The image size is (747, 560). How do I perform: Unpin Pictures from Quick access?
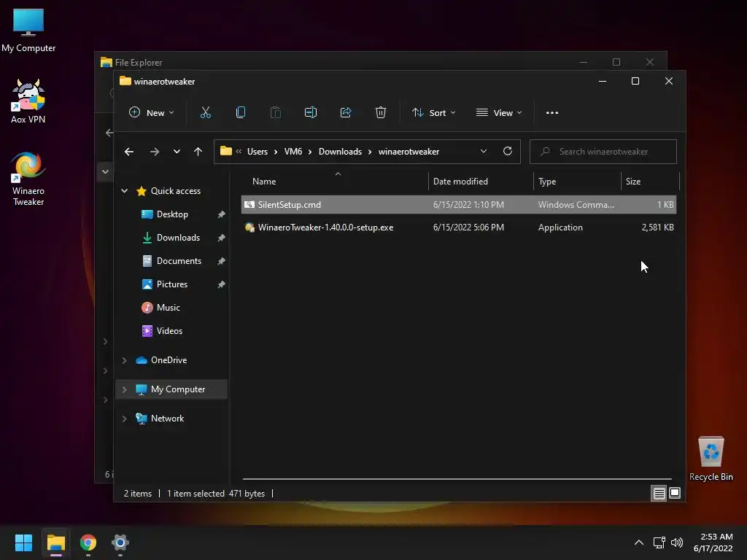tap(221, 284)
